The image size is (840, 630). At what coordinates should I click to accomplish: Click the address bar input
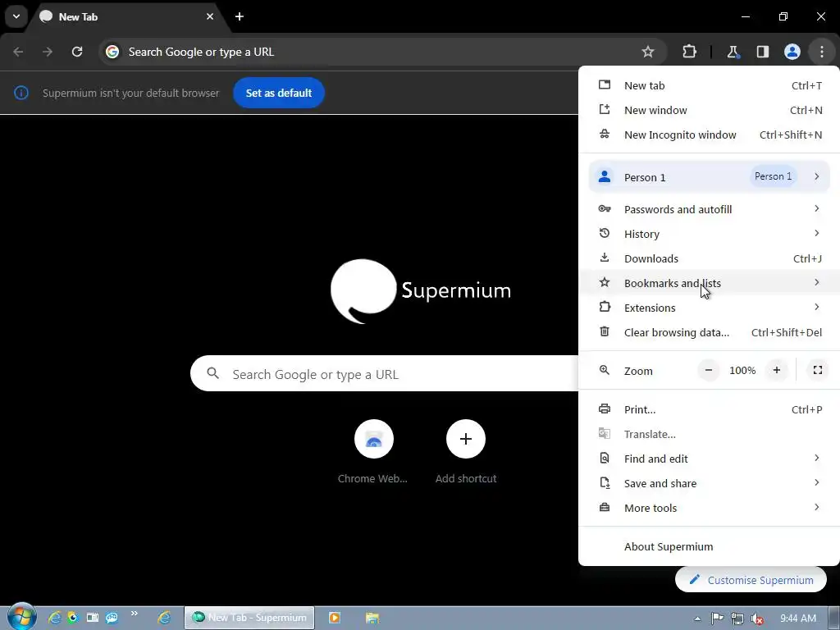381,52
